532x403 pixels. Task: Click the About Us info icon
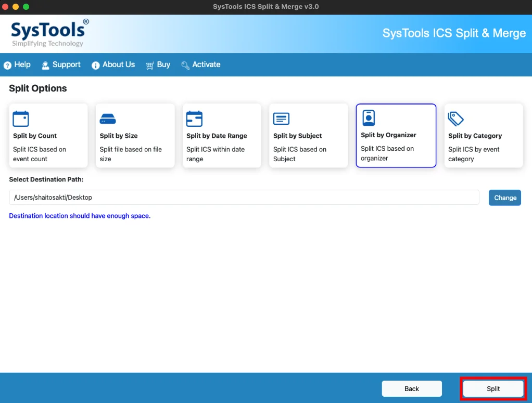click(96, 65)
